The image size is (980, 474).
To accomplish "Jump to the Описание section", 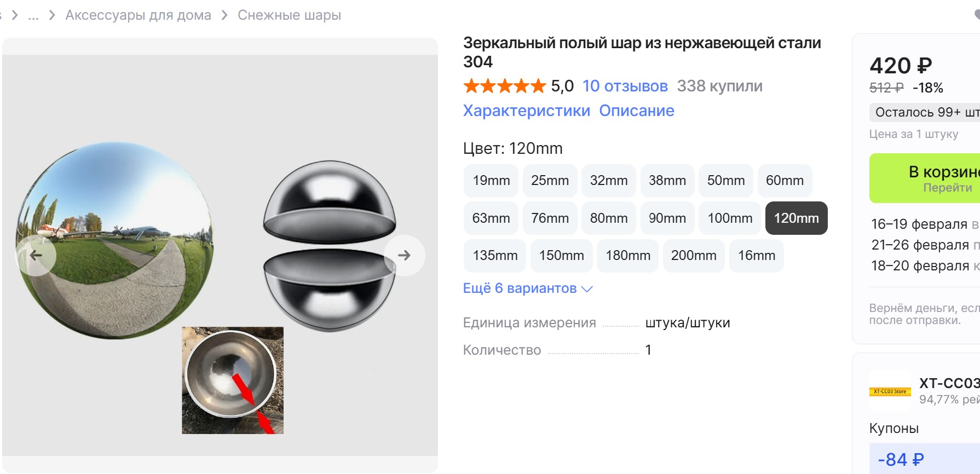I will (636, 111).
